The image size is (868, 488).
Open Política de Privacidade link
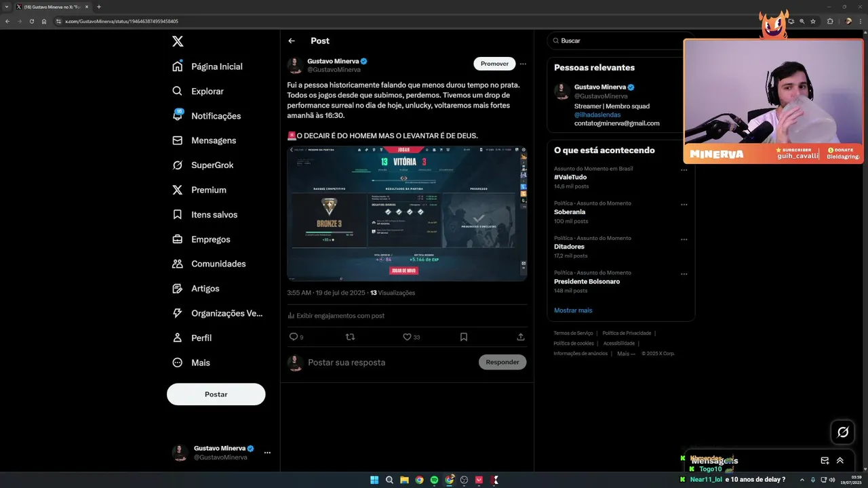[627, 333]
